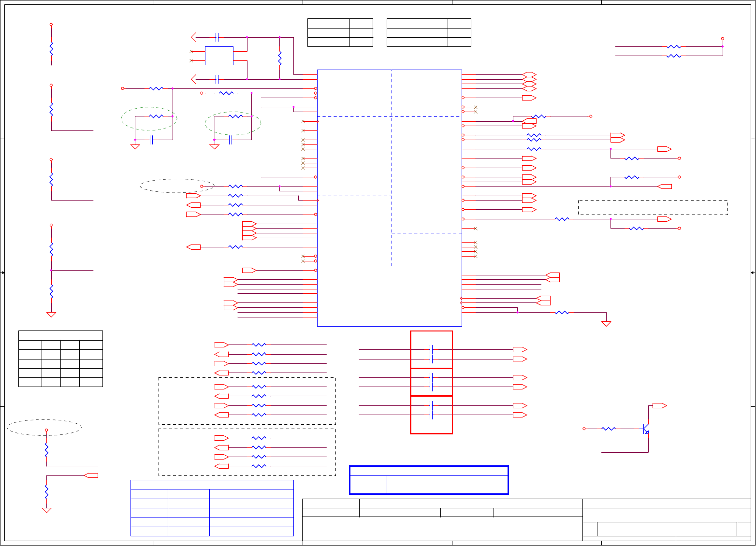Select upper capacitor in the lowest red box
The width and height of the screenshot is (756, 546).
[431, 405]
